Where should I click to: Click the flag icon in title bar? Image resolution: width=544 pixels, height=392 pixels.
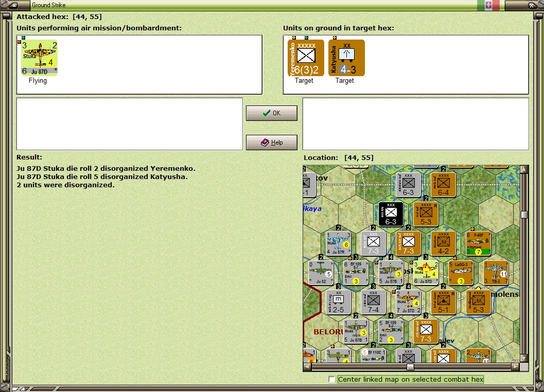[488, 5]
